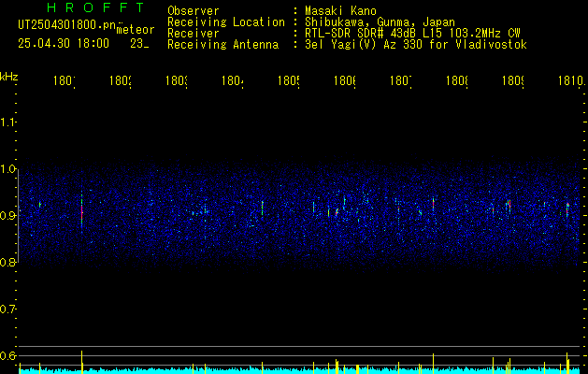This screenshot has width=588, height=374.
Task: Click the Receiver label
Action: click(x=194, y=34)
